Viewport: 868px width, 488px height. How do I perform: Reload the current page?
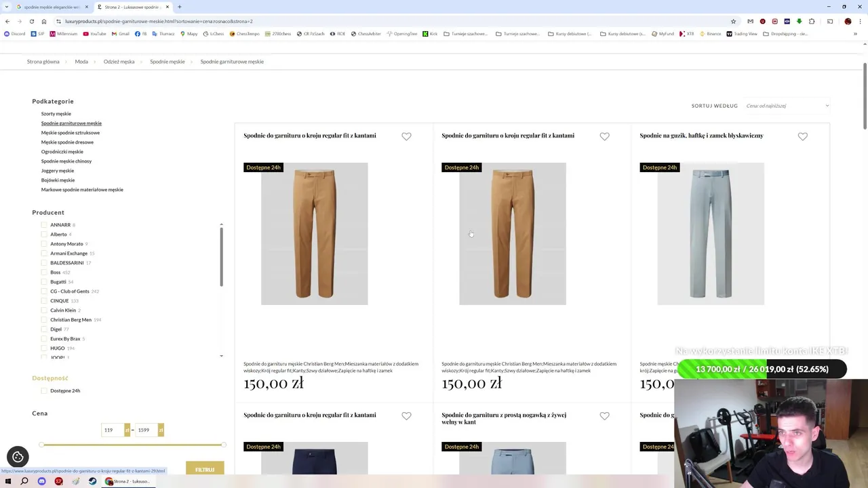click(32, 21)
